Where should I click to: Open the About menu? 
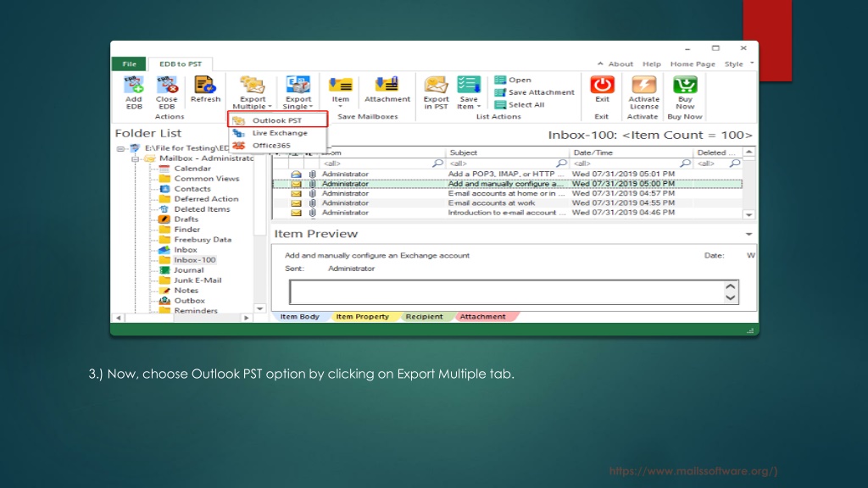coord(620,64)
